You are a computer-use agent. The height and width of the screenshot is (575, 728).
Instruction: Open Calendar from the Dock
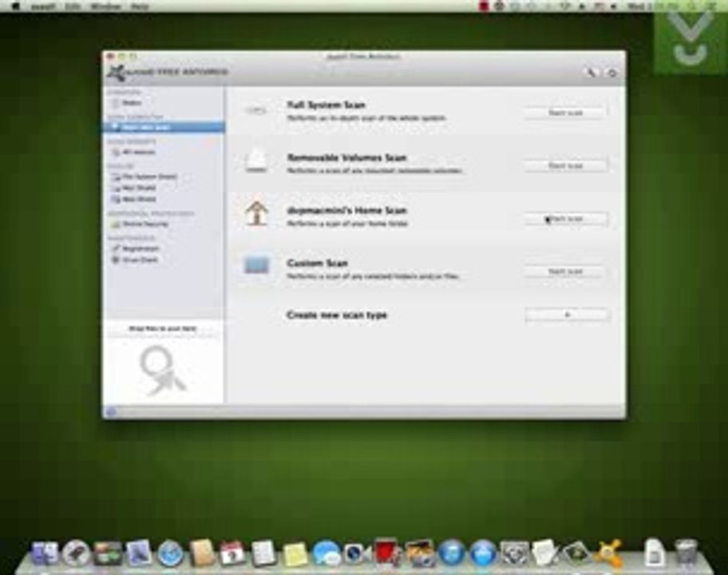[x=232, y=553]
